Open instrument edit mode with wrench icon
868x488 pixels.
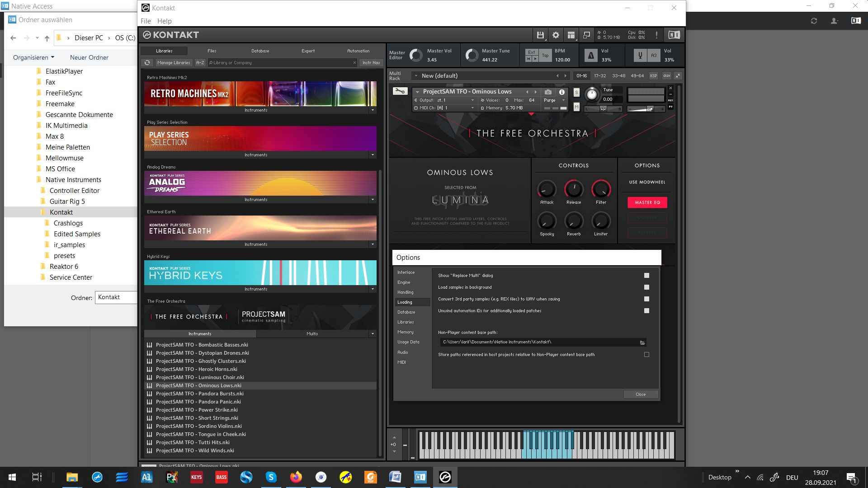[400, 91]
